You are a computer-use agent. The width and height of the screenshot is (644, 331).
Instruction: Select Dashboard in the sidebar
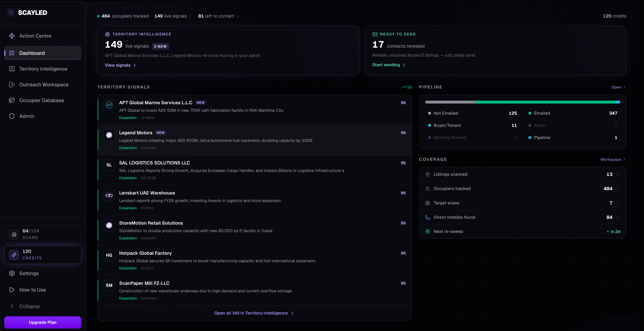point(43,53)
